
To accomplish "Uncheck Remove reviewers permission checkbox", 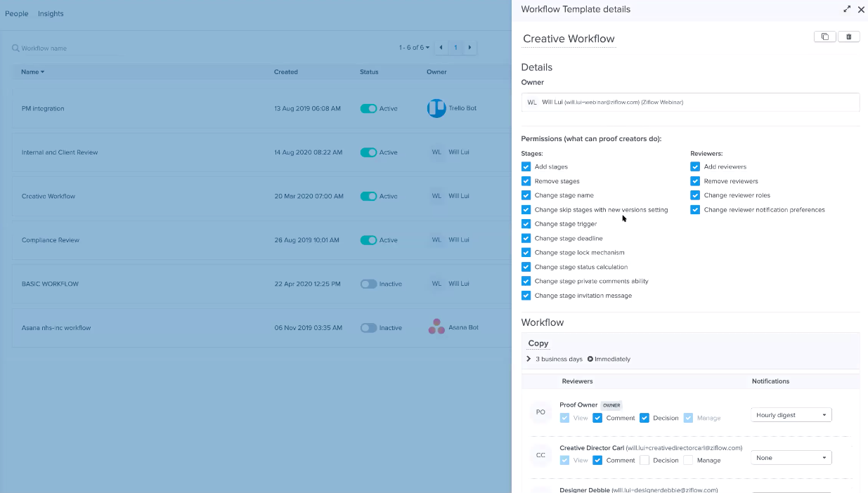I will 695,181.
